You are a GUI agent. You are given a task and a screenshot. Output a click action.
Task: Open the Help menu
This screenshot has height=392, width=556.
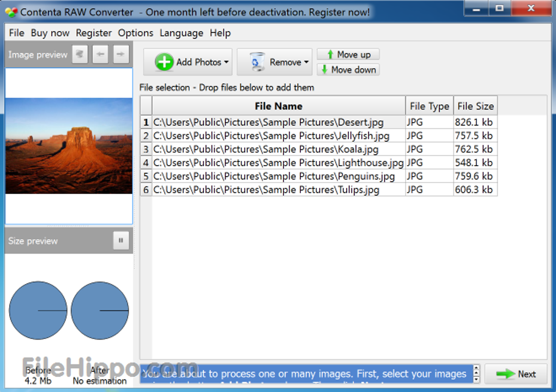[x=220, y=33]
